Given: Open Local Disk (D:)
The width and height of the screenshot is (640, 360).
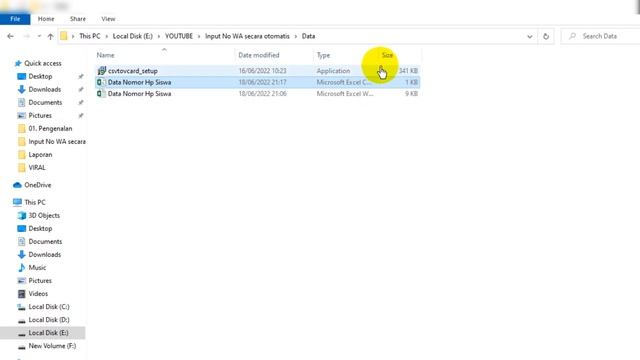Looking at the screenshot, I should (49, 320).
